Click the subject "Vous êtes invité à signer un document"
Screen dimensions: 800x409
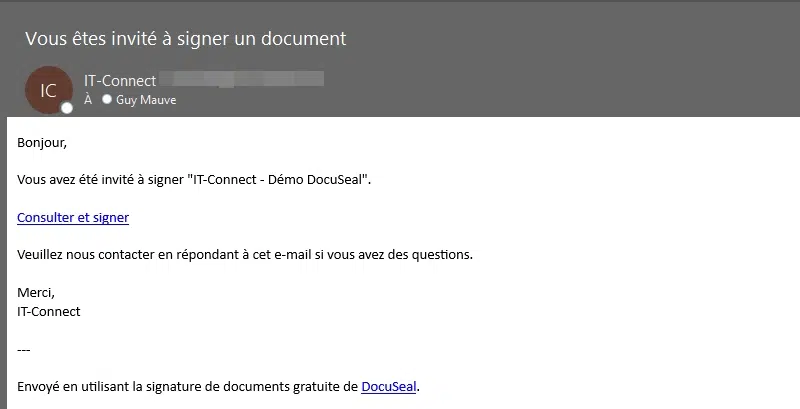185,39
